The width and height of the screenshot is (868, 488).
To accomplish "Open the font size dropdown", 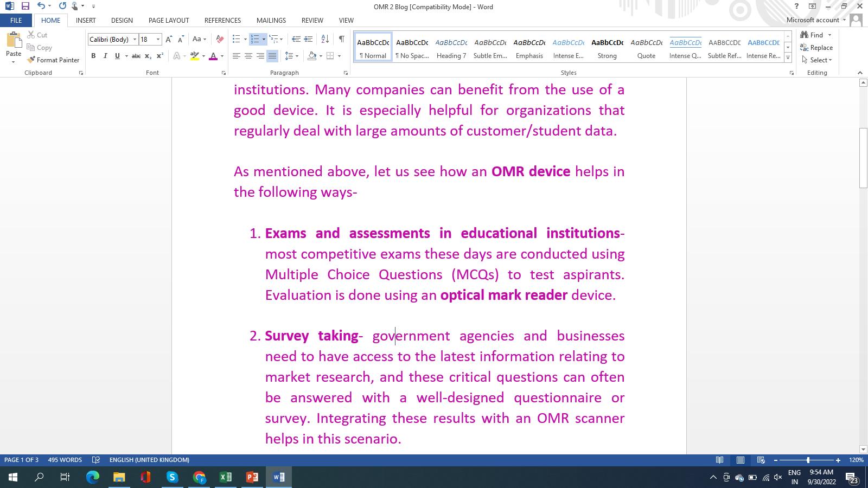I will 158,40.
